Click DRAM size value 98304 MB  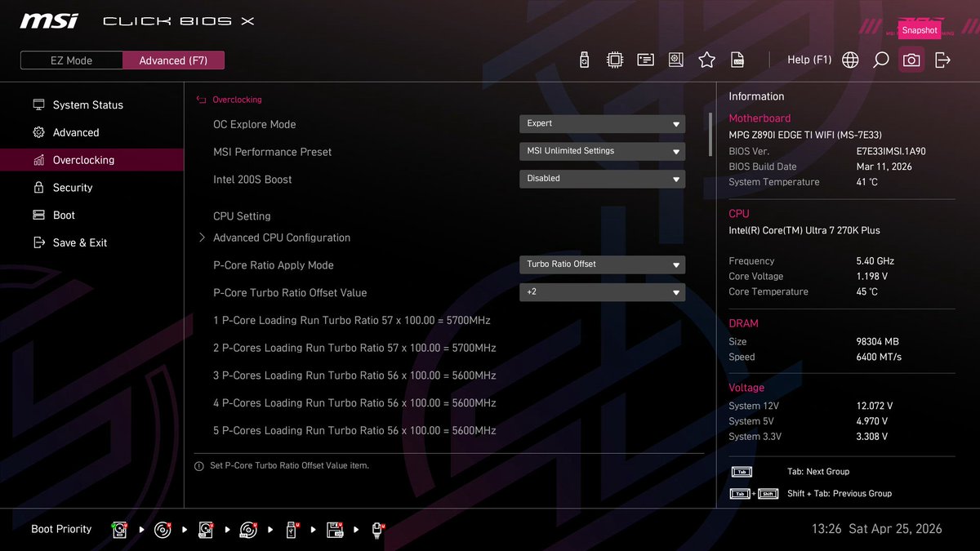tap(877, 342)
